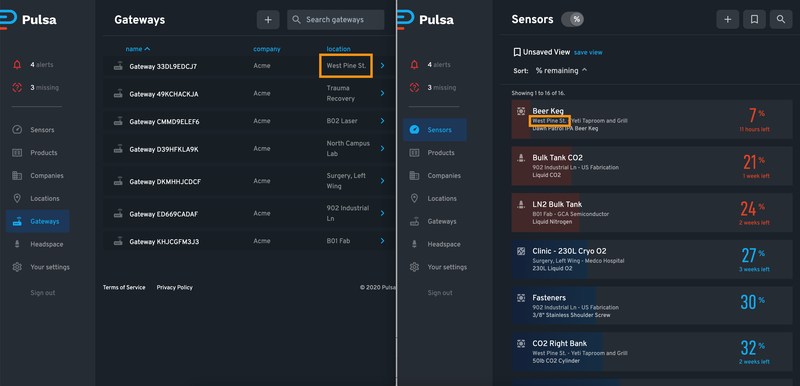The width and height of the screenshot is (800, 386).
Task: Open chevron for Gateway D39HFKLA9K
Action: [383, 148]
